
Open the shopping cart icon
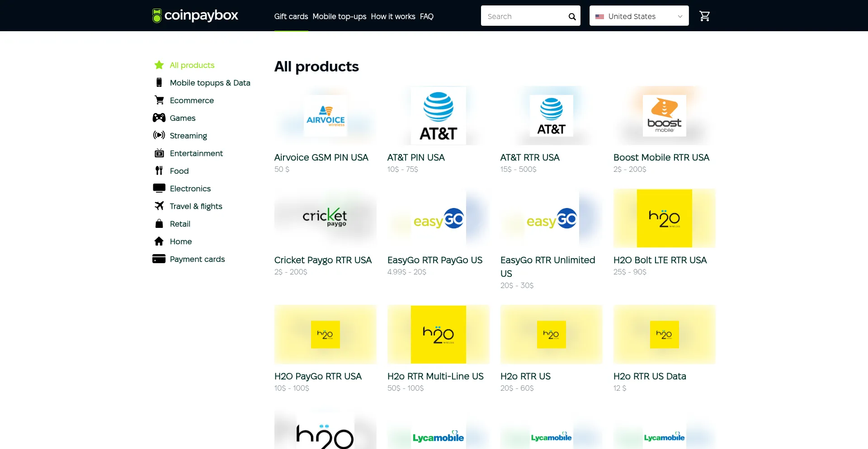coord(704,16)
